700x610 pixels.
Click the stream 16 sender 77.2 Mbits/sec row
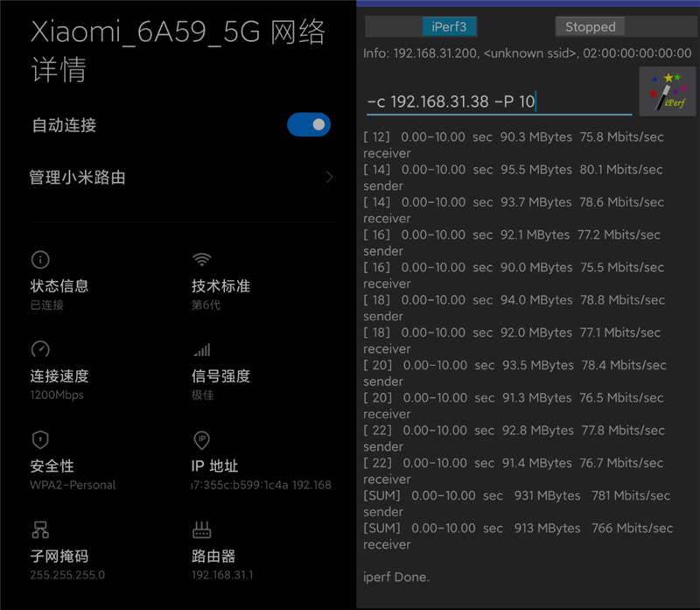[x=513, y=242]
